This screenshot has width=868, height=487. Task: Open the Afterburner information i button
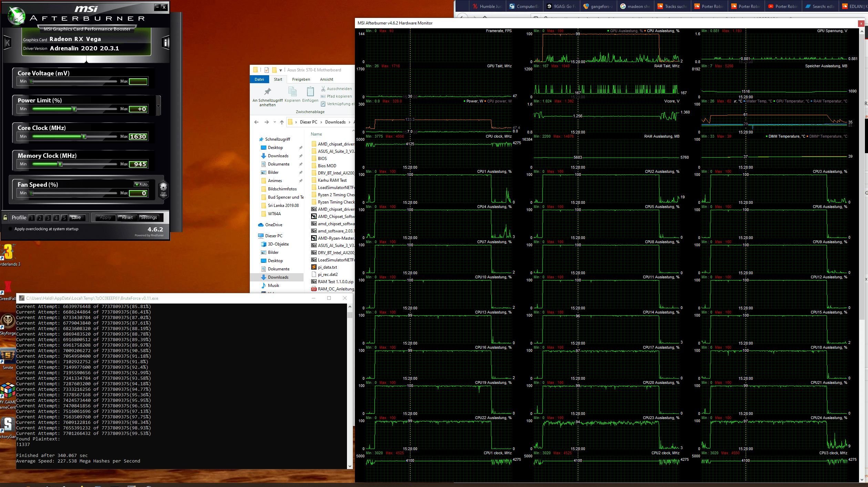click(x=166, y=42)
